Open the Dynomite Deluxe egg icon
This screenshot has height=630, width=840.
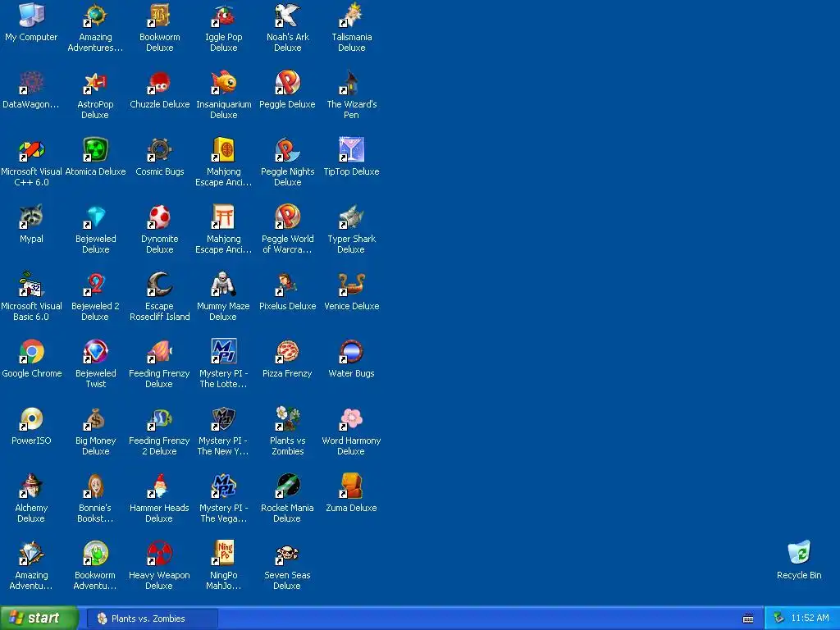pyautogui.click(x=159, y=217)
